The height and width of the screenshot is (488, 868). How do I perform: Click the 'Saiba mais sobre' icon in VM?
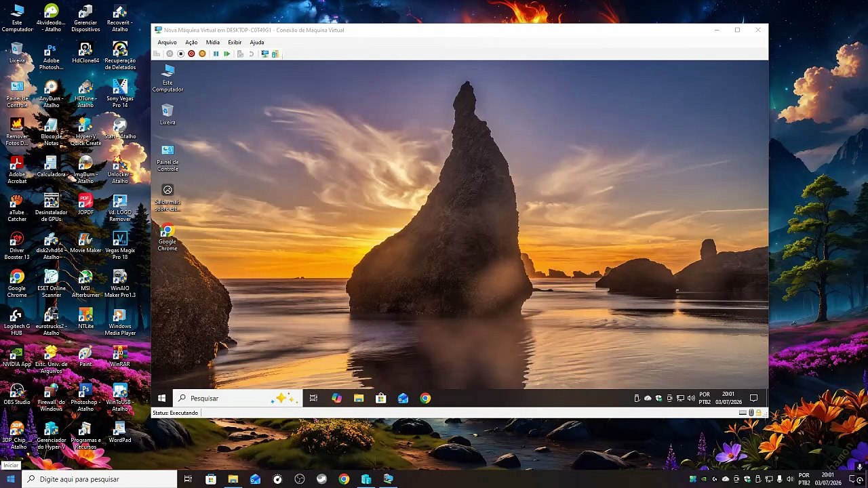point(167,197)
